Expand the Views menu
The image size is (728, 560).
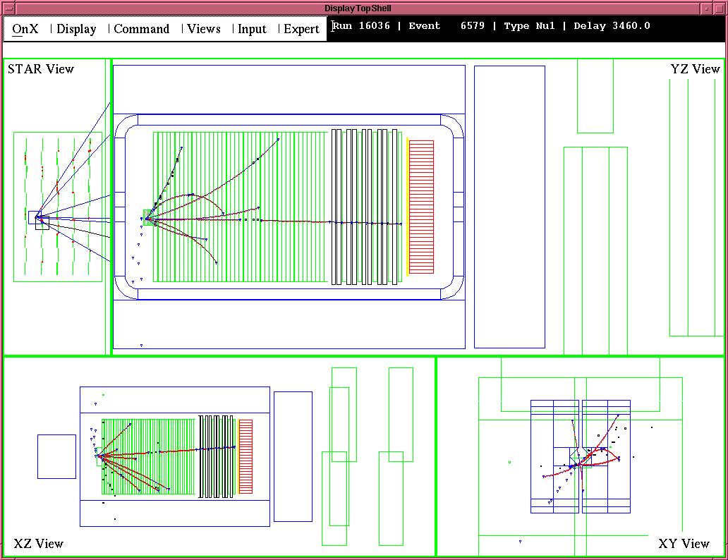click(x=204, y=29)
